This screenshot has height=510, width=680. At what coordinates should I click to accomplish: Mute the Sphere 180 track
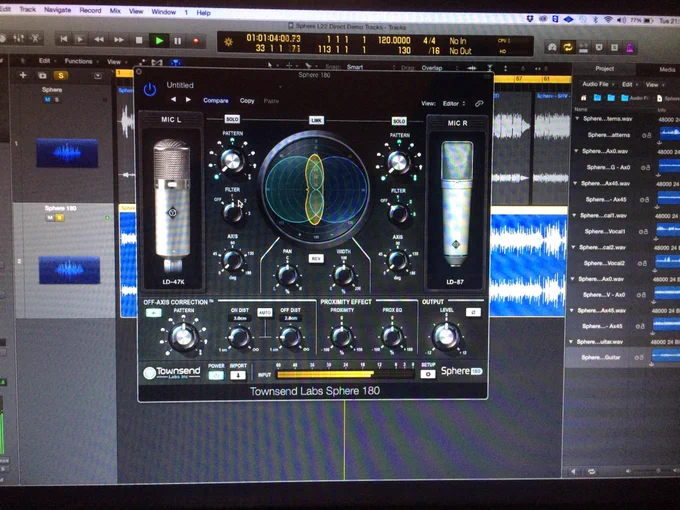tap(50, 218)
